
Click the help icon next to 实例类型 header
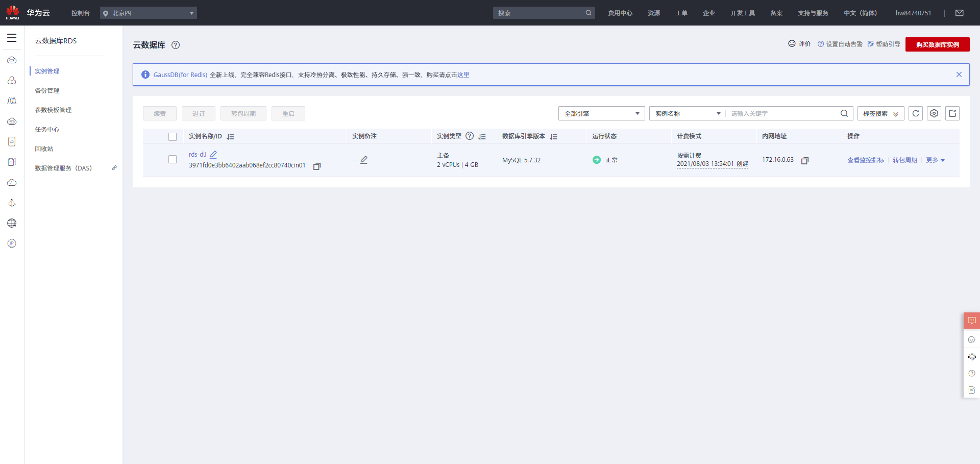pos(470,136)
